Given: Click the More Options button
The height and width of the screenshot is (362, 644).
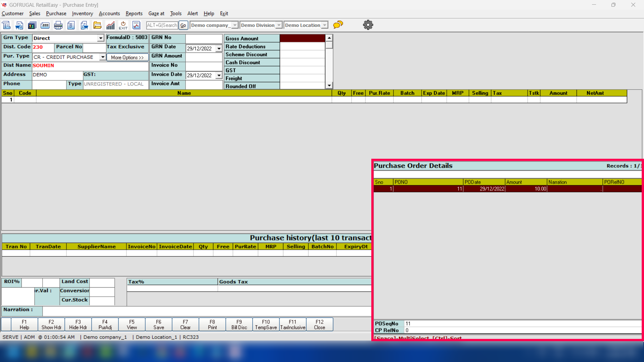Looking at the screenshot, I should pyautogui.click(x=127, y=57).
